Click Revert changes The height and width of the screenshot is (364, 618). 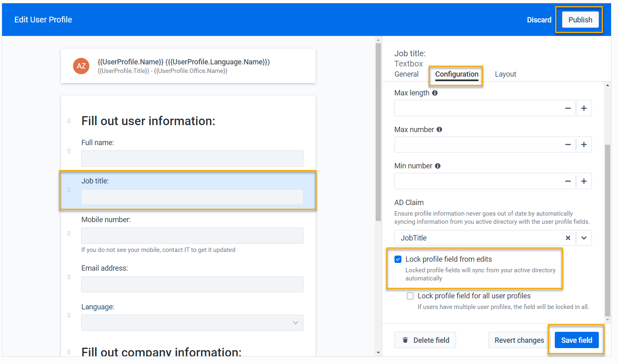pyautogui.click(x=519, y=340)
